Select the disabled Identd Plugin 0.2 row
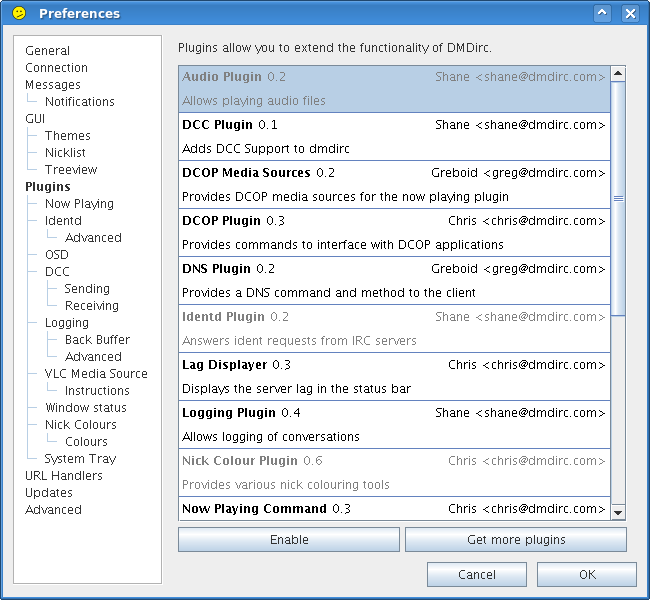 coord(394,328)
